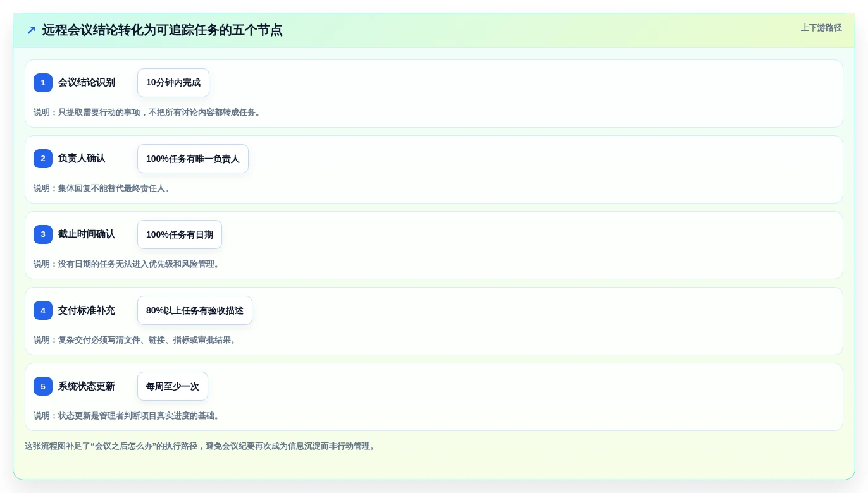Click the 负责人确认 step title
This screenshot has width=868, height=493.
[x=82, y=159]
